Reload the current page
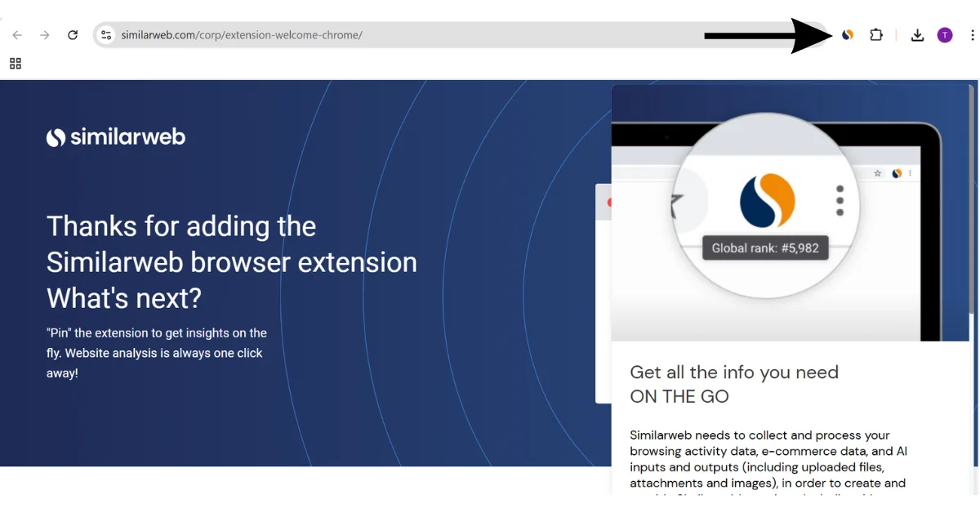 (x=73, y=35)
